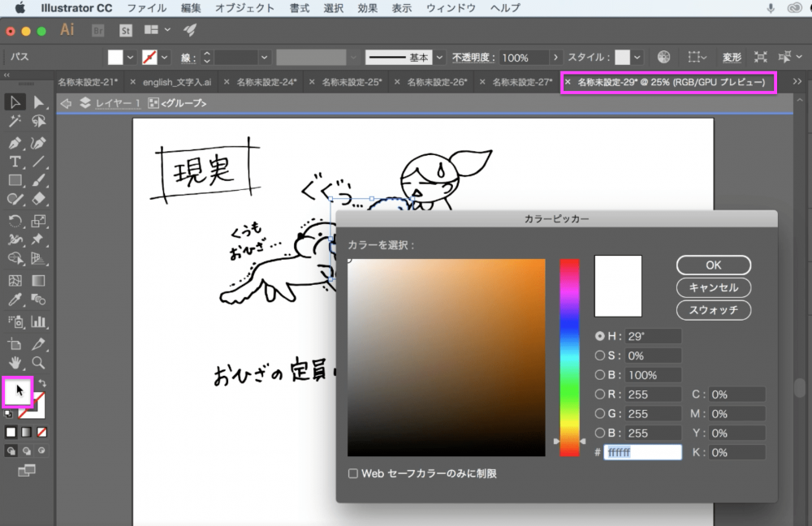The width and height of the screenshot is (812, 526).
Task: Click the OK button in the color picker
Action: click(713, 265)
